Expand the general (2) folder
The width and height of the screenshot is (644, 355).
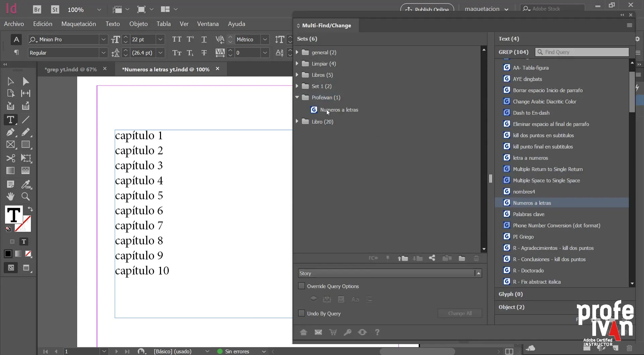point(297,52)
